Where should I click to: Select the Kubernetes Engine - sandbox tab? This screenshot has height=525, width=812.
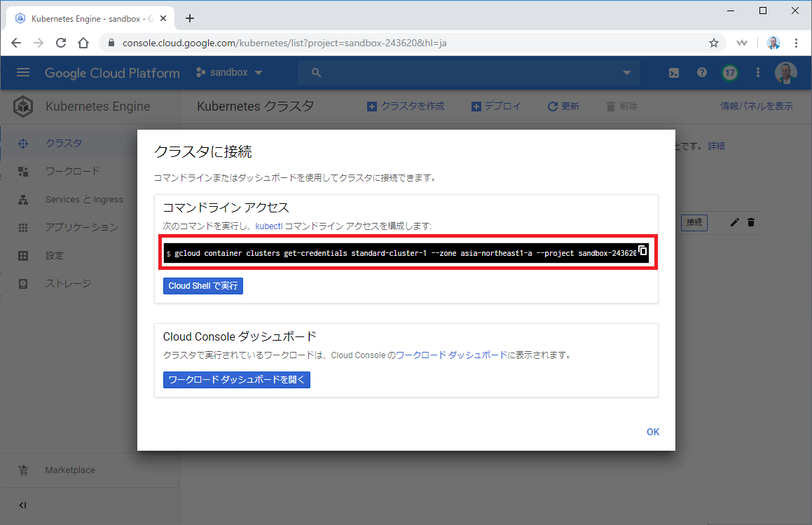90,19
